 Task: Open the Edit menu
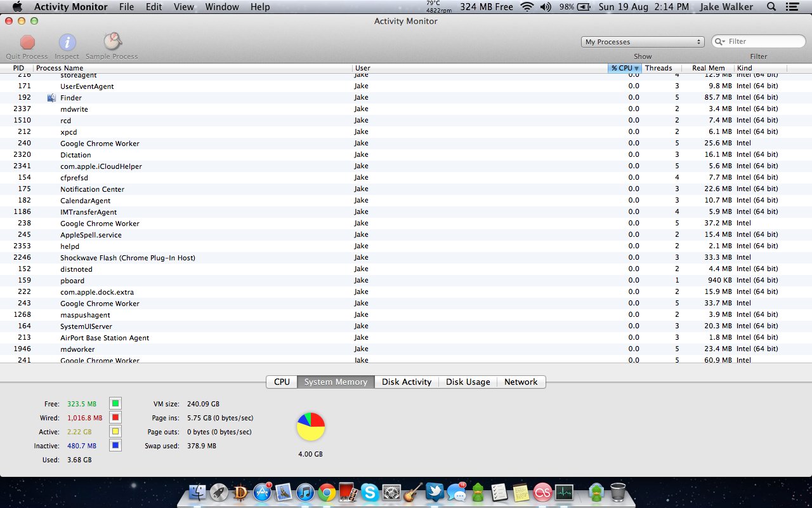tap(154, 7)
